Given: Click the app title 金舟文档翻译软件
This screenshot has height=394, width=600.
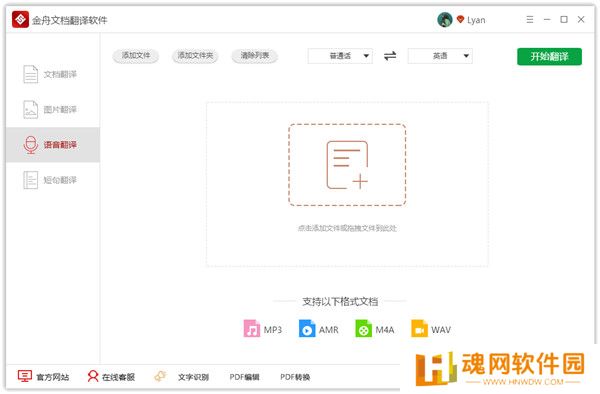Looking at the screenshot, I should (x=70, y=20).
